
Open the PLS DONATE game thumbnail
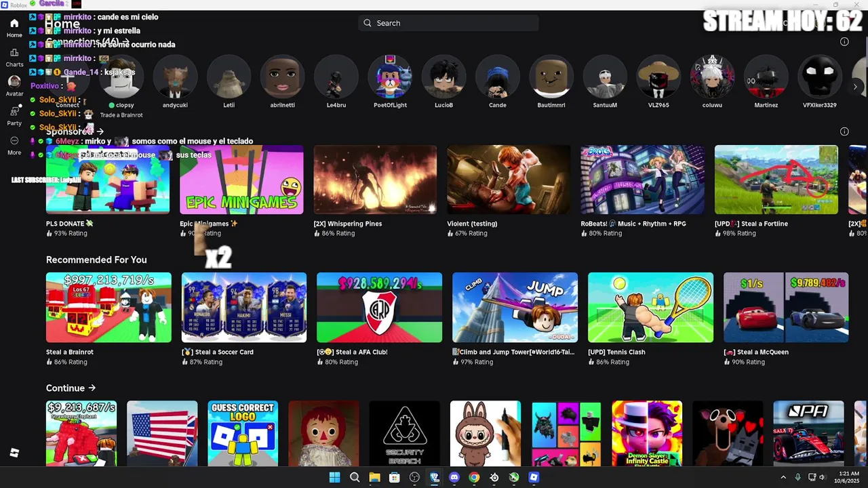pyautogui.click(x=108, y=180)
